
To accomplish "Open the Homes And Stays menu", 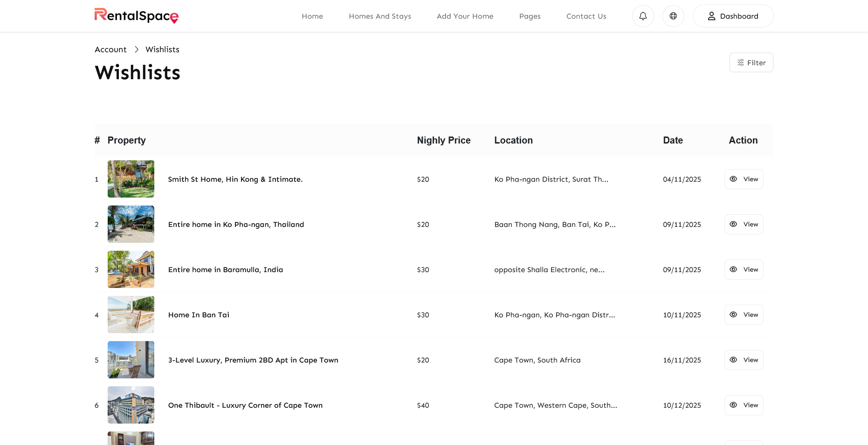I will coord(380,16).
